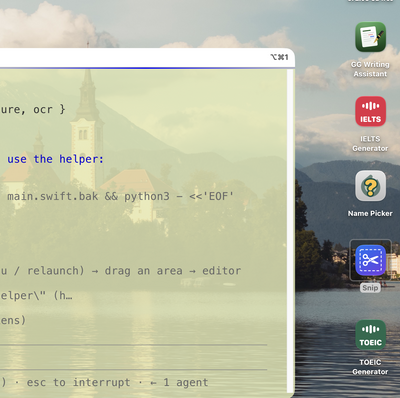Open the Snip scissors desktop app

coord(370,260)
